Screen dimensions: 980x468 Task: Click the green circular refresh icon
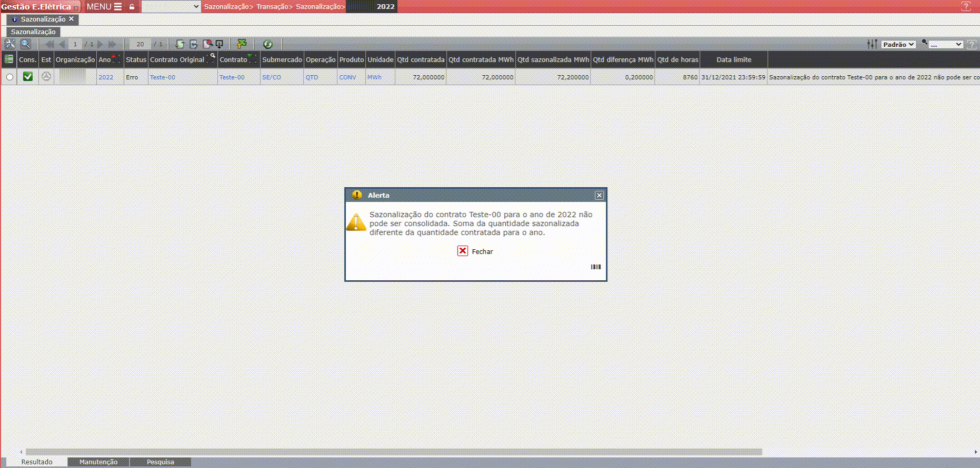click(x=267, y=44)
